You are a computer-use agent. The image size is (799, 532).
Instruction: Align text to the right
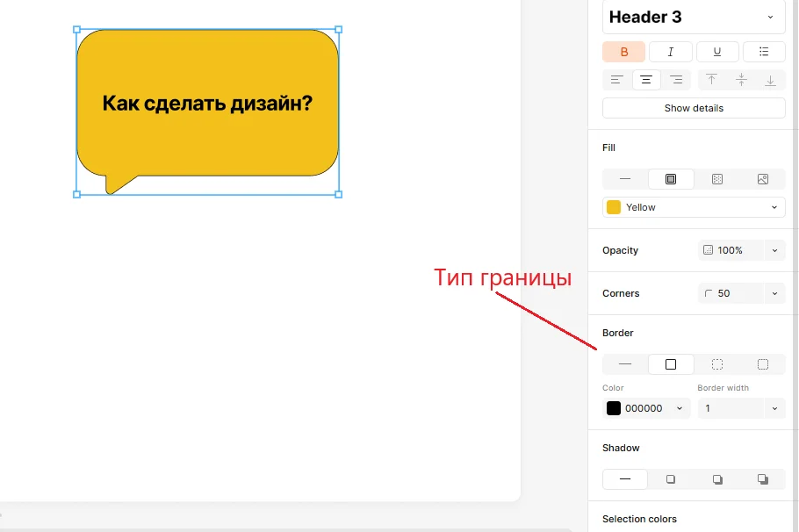coord(675,80)
